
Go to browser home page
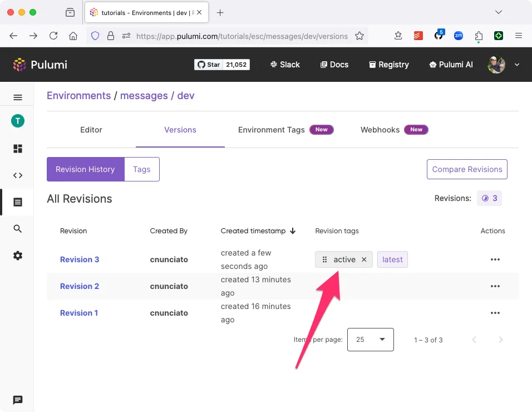pos(73,36)
